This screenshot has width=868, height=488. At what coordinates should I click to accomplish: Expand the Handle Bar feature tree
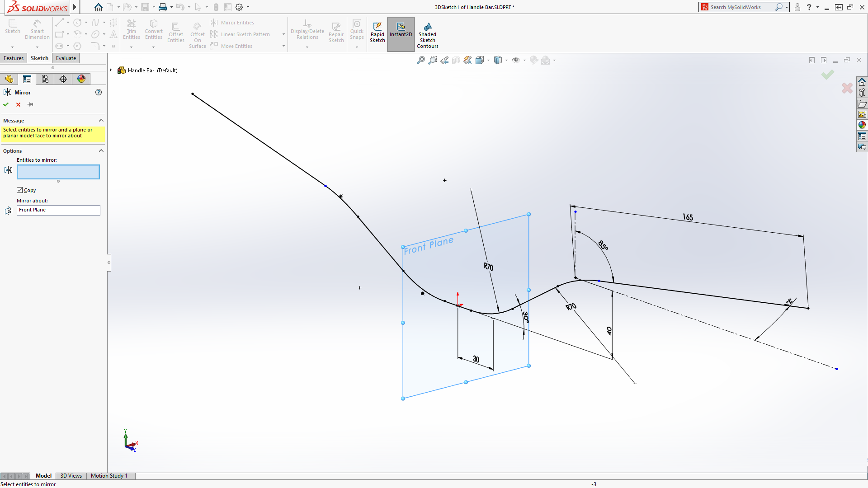(111, 70)
